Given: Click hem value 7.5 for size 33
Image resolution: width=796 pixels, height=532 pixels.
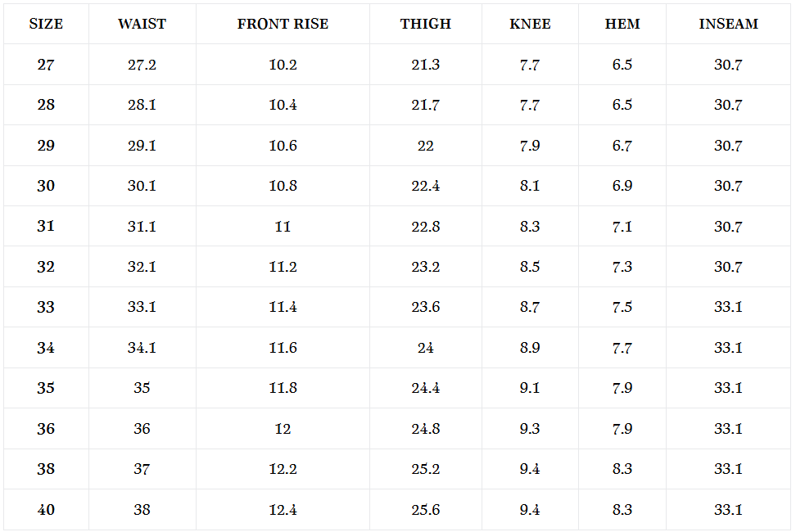Looking at the screenshot, I should 622,307.
